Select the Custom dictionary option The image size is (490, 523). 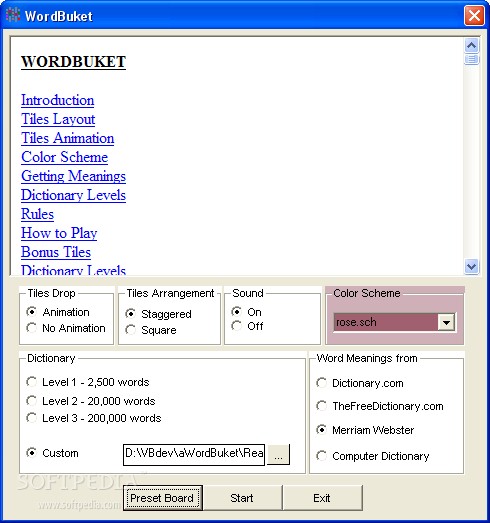click(52, 453)
